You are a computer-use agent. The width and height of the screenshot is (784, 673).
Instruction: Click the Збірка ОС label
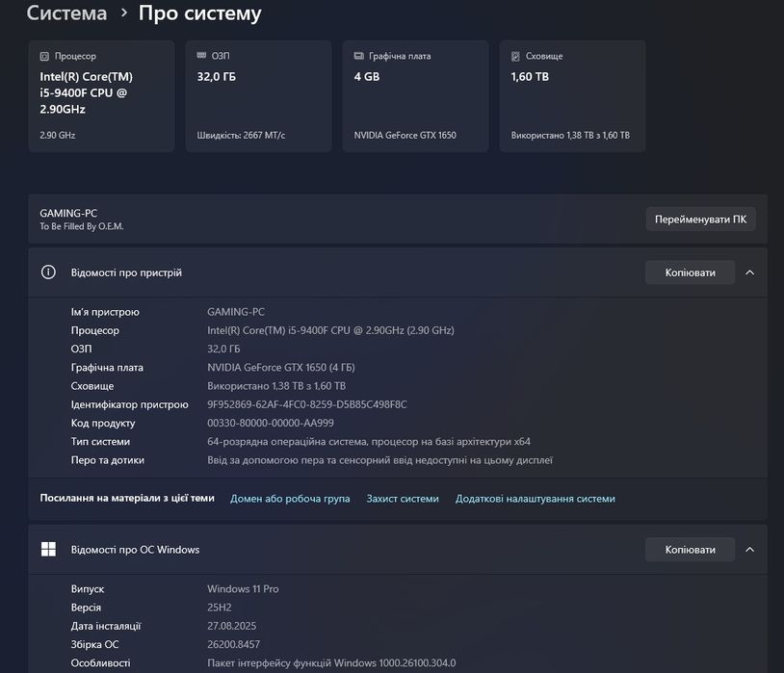coord(95,644)
